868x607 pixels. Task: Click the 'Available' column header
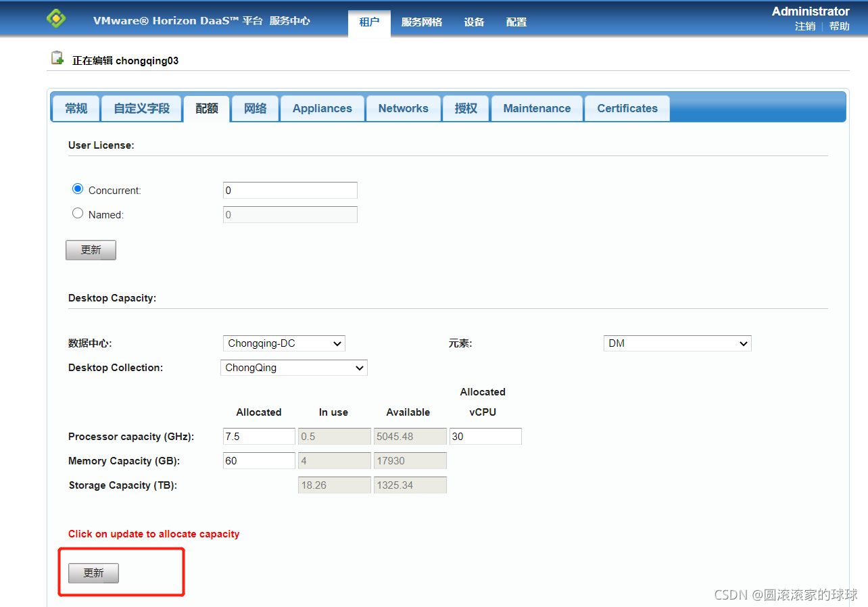coord(408,412)
